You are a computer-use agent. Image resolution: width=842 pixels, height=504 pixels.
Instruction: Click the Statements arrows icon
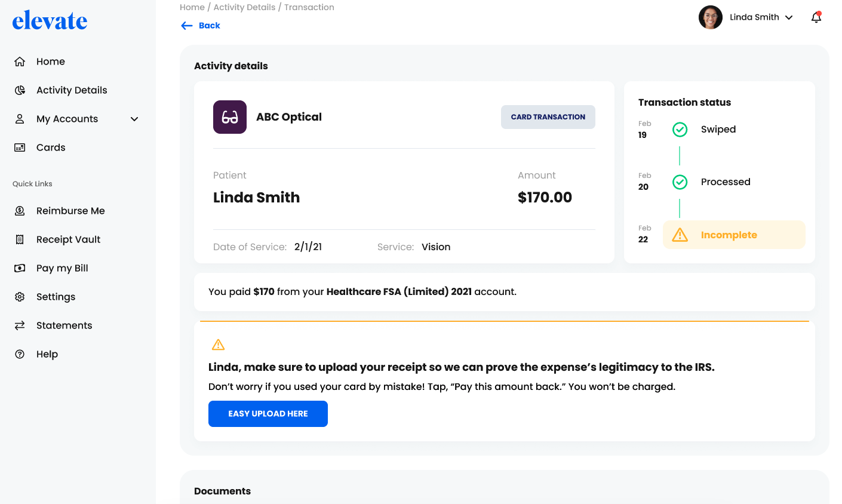click(x=20, y=325)
